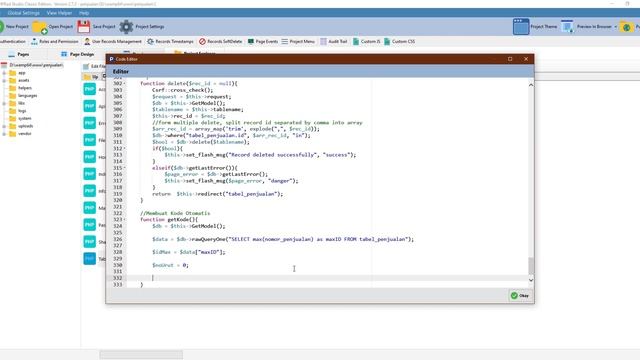Click the horizontal scrollbar at window bottom

[141, 355]
